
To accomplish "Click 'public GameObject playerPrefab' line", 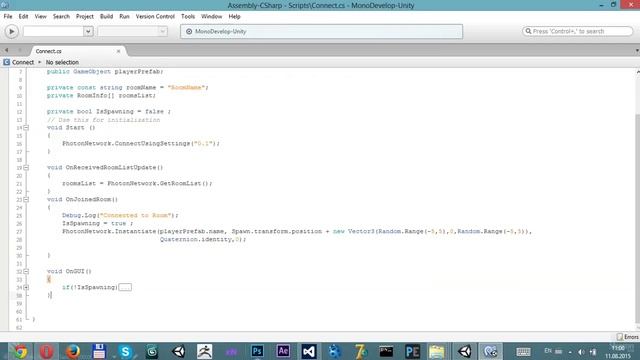I will [x=105, y=71].
